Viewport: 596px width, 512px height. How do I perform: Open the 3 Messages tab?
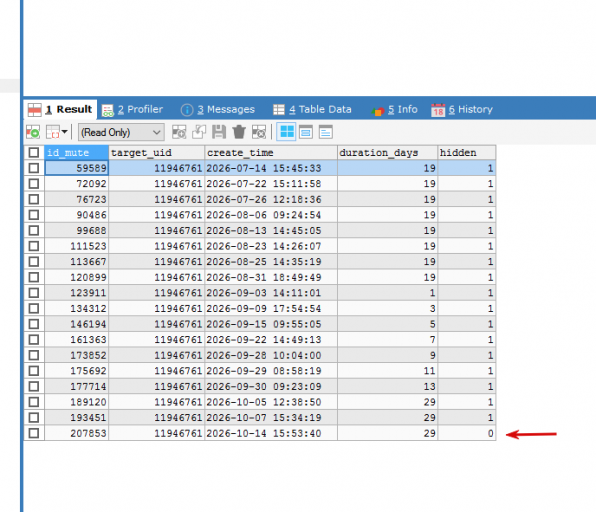(217, 109)
